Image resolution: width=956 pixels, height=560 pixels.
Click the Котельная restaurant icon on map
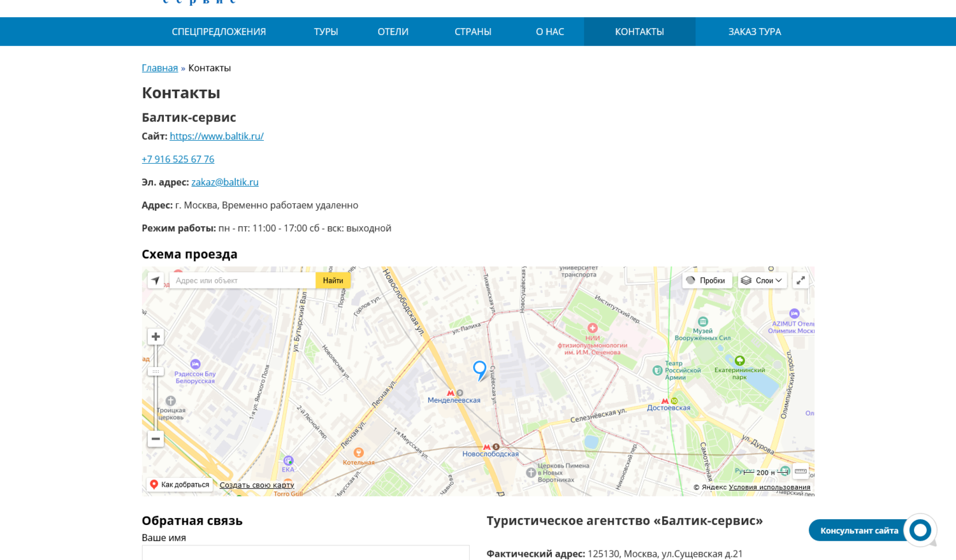tap(359, 452)
